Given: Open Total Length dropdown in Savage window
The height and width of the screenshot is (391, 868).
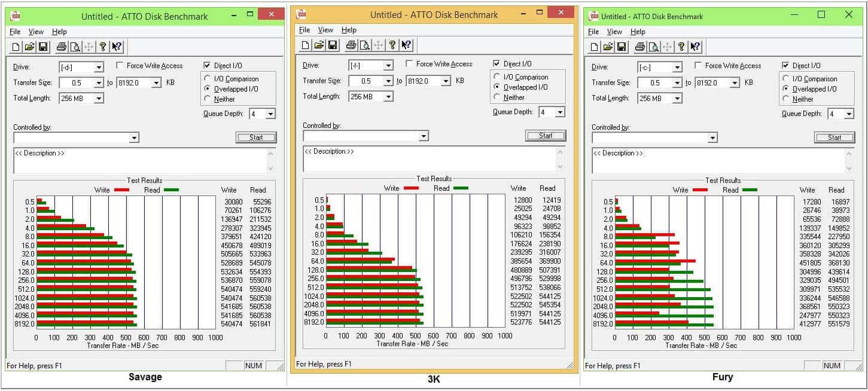Looking at the screenshot, I should [99, 99].
